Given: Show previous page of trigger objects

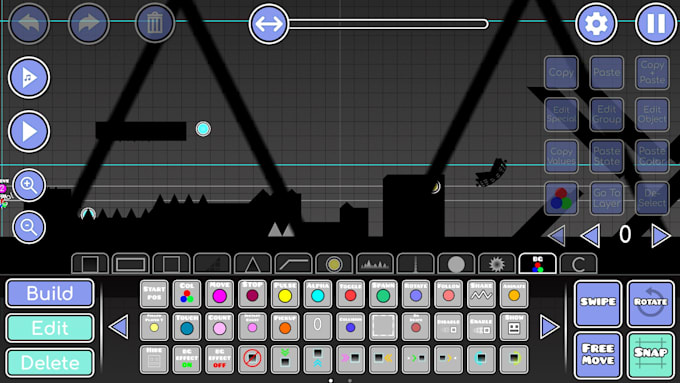Looking at the screenshot, I should tap(119, 327).
